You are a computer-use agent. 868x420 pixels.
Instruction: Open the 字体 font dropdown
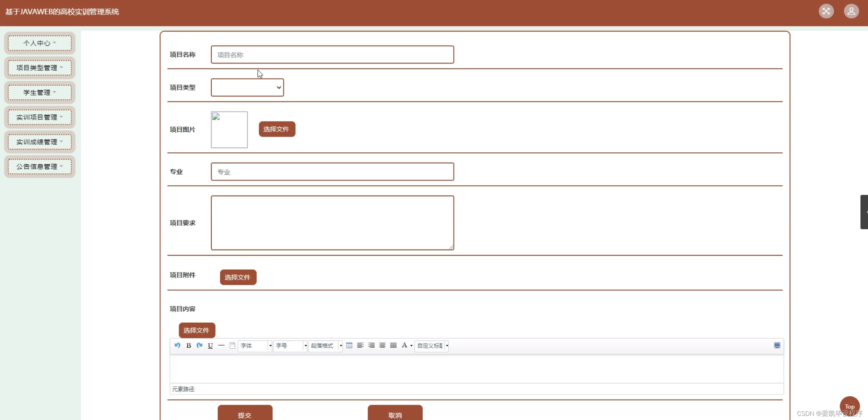(x=255, y=346)
